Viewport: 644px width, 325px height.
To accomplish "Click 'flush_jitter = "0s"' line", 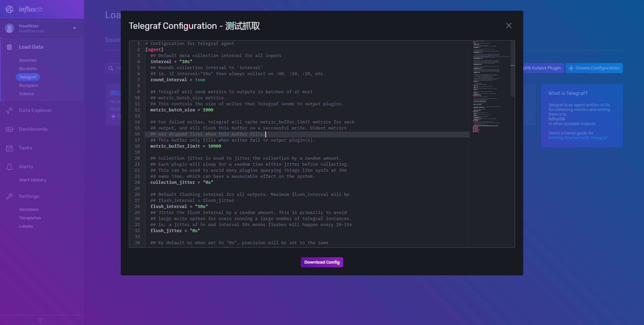I will [x=175, y=231].
